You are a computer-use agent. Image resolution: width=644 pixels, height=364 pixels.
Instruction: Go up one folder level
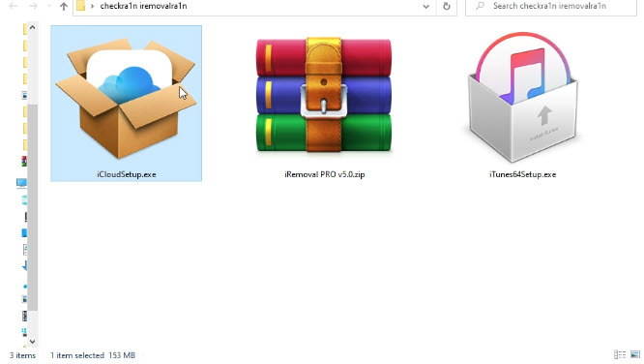(63, 6)
